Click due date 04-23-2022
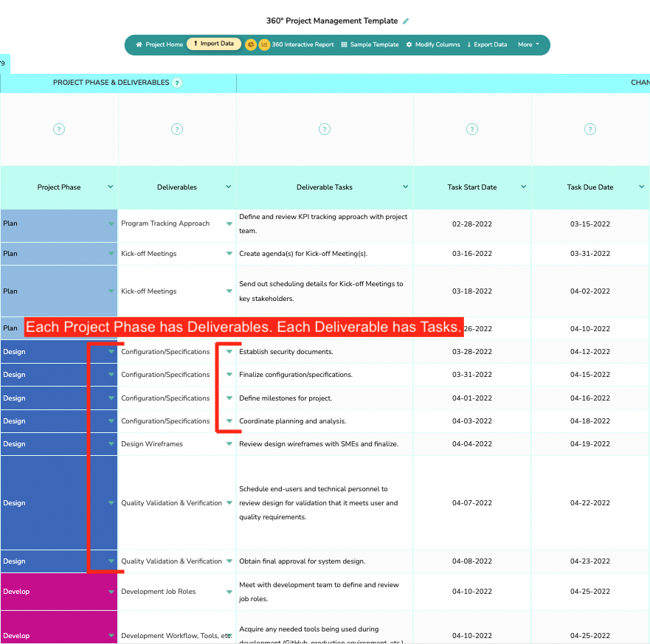The width and height of the screenshot is (650, 644). (x=590, y=561)
